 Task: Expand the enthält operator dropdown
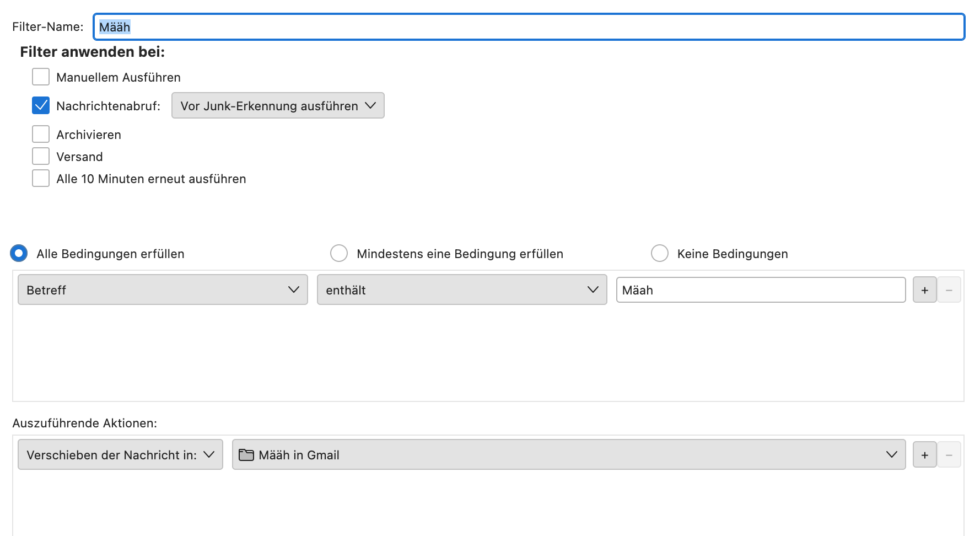[x=462, y=290]
